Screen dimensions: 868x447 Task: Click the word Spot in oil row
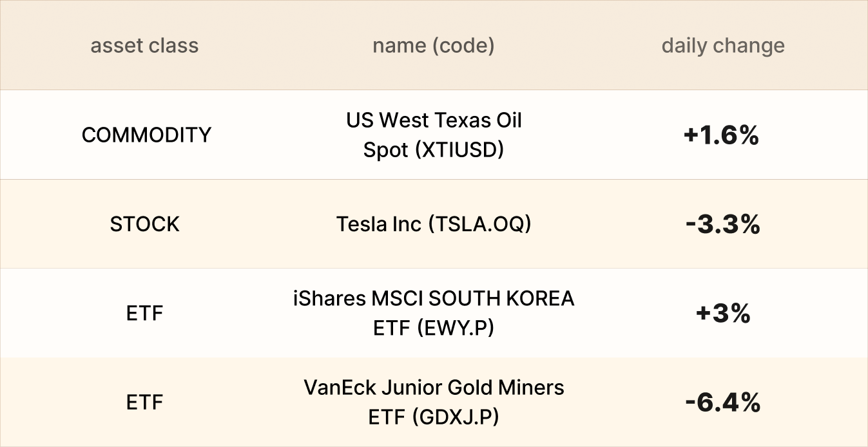coord(385,150)
